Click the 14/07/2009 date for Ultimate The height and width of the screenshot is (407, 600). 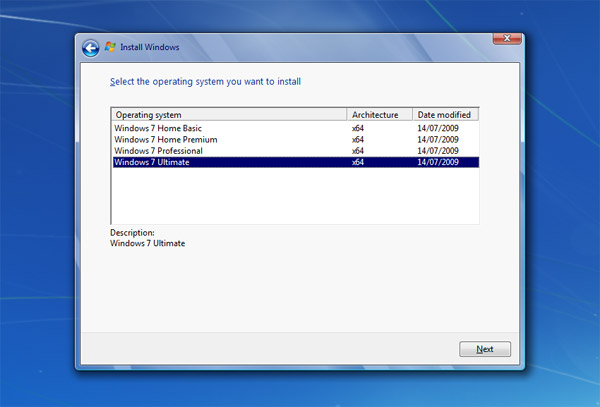[x=438, y=162]
